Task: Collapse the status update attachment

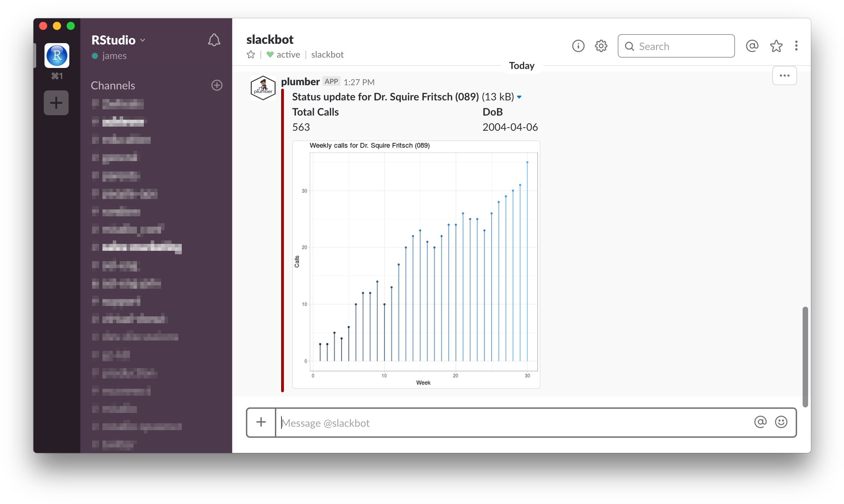Action: pos(519,97)
